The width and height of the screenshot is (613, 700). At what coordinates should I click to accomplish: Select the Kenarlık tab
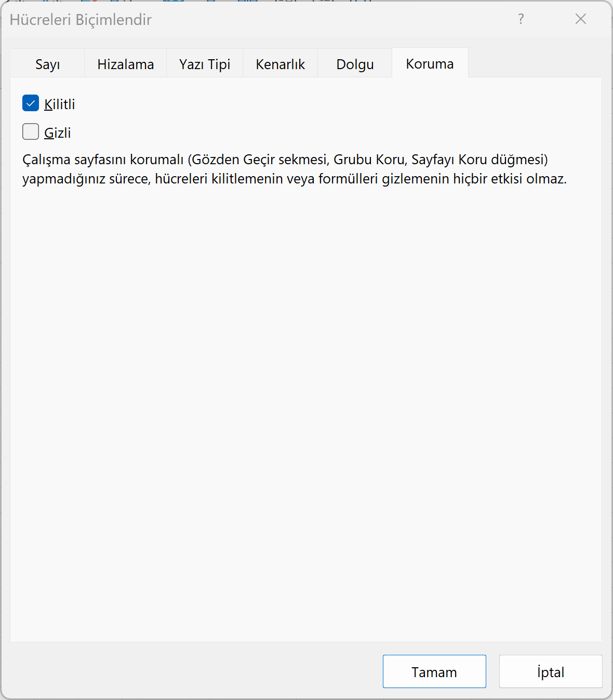[280, 64]
